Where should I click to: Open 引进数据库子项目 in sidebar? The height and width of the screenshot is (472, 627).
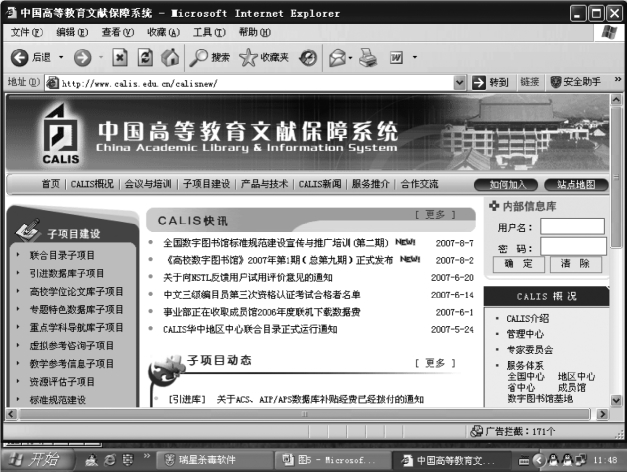(67, 274)
